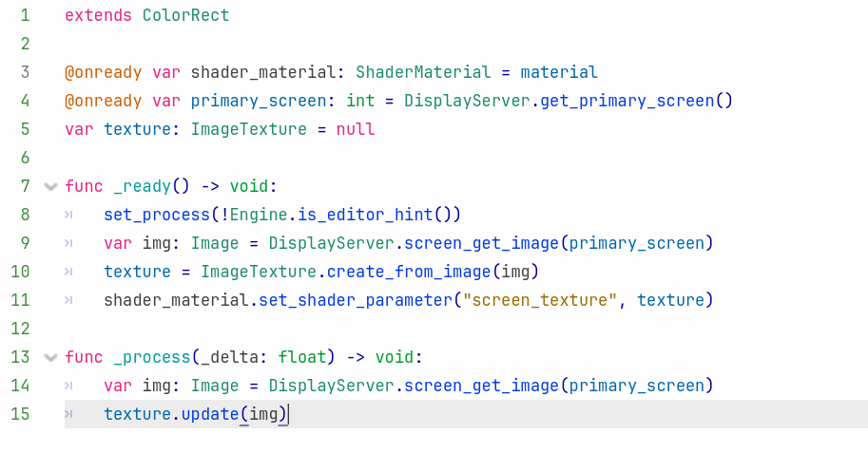The height and width of the screenshot is (453, 868).
Task: Click line number 1 in the gutter
Action: click(24, 15)
